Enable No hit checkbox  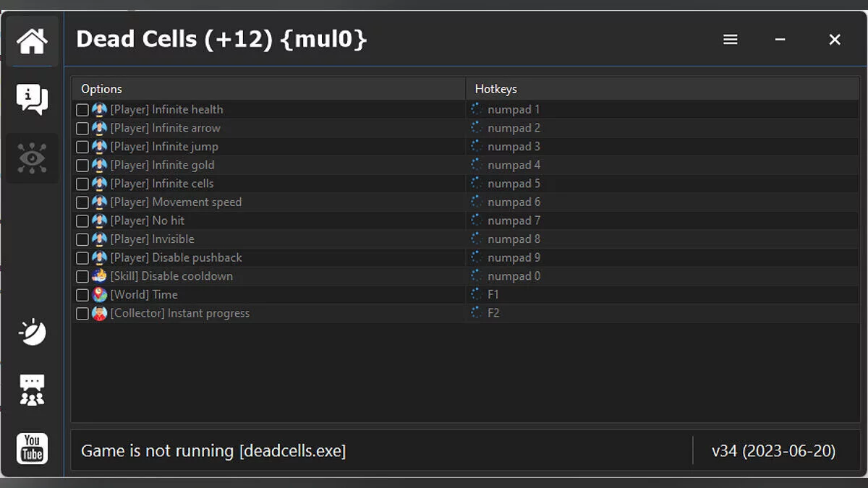82,221
